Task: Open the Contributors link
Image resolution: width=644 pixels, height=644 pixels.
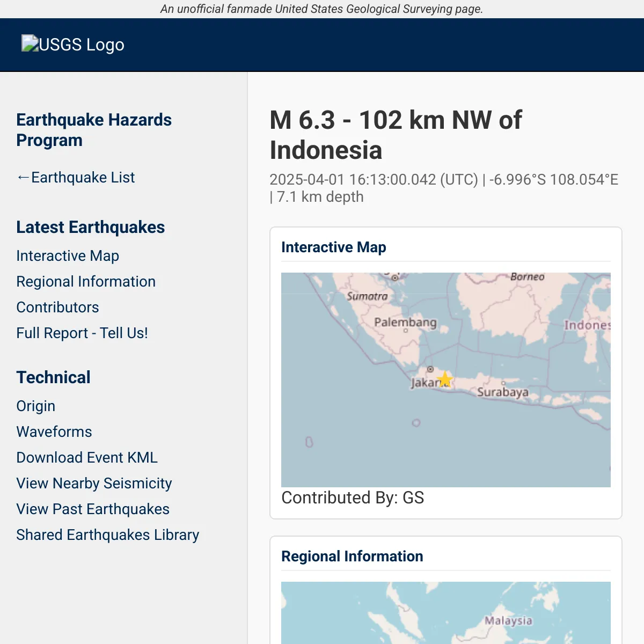Action: 57,308
